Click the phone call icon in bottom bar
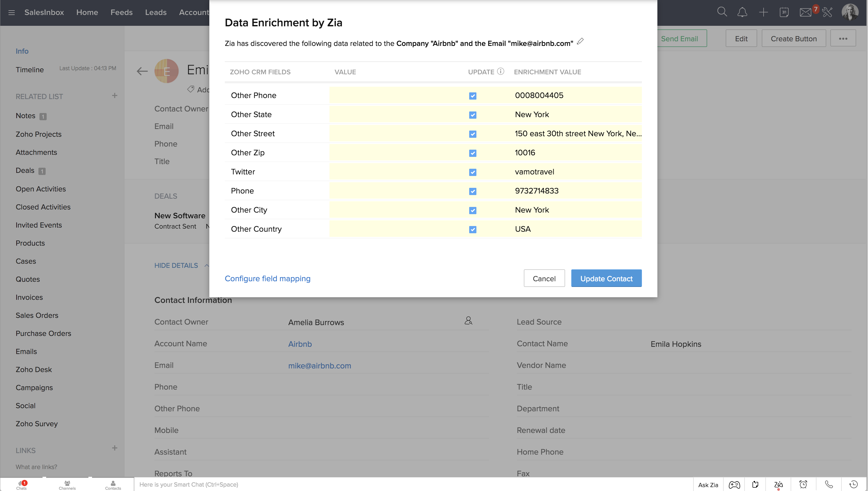This screenshot has height=491, width=868. [x=829, y=485]
